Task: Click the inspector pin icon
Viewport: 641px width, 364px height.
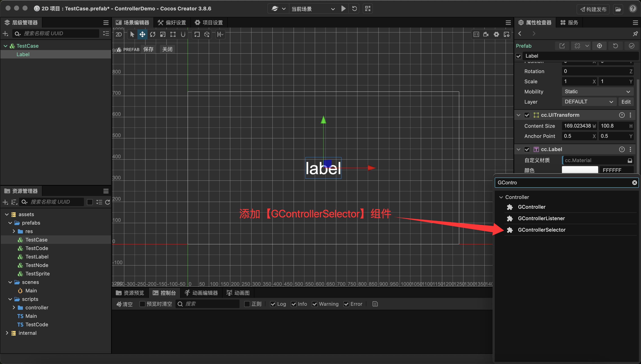Action: coord(635,34)
